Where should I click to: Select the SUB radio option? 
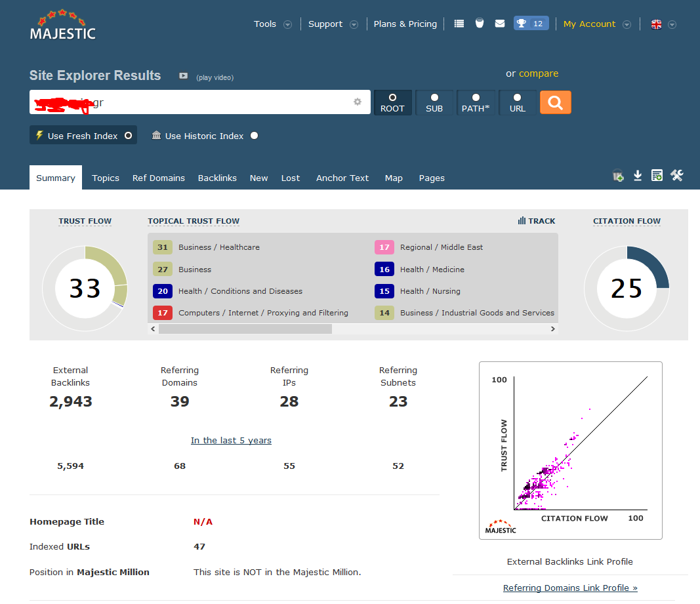434,97
